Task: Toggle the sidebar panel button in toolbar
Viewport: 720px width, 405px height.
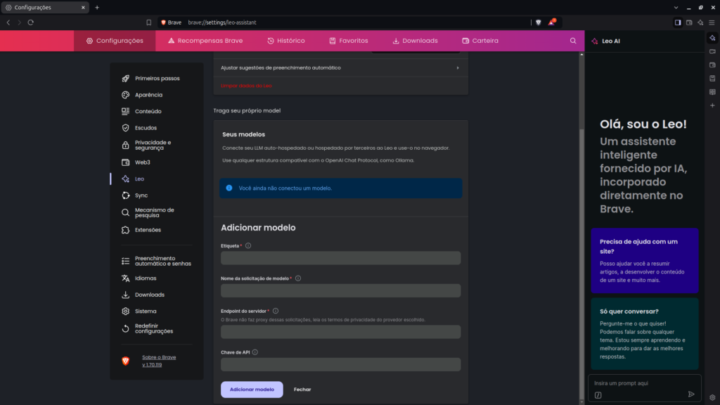Action: tap(677, 21)
